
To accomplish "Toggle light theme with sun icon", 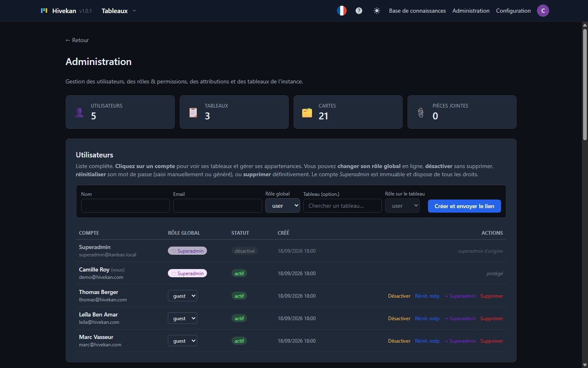I will 377,11.
